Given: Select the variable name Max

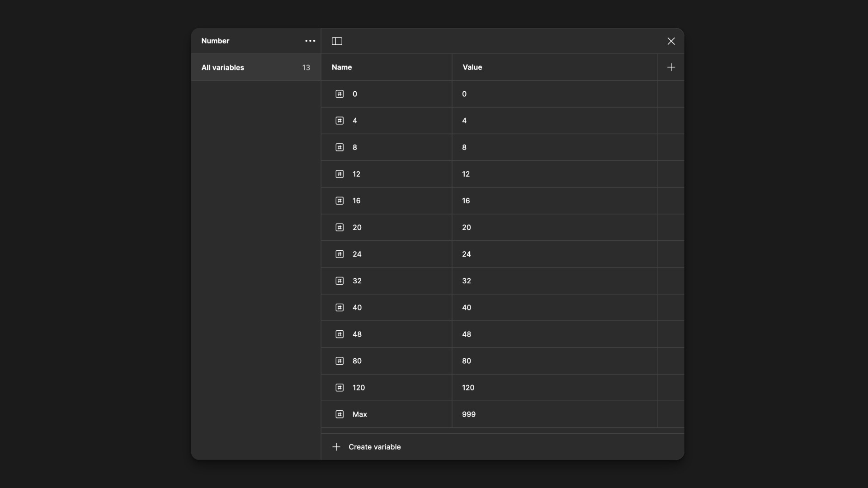Looking at the screenshot, I should click(x=359, y=414).
